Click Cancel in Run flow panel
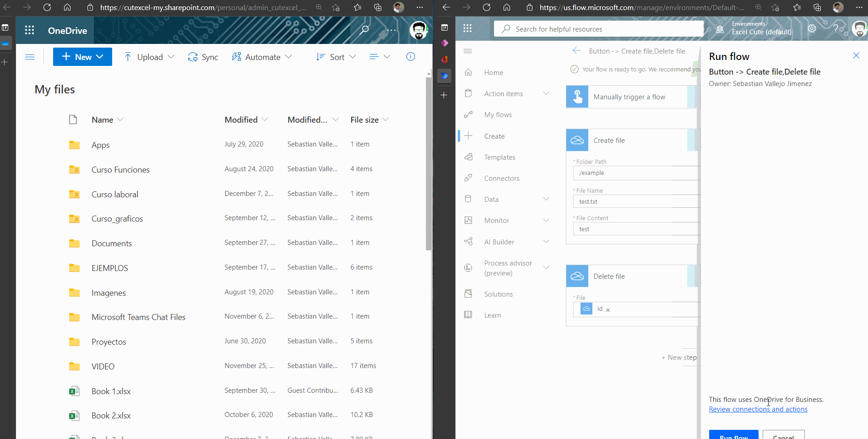 point(783,434)
